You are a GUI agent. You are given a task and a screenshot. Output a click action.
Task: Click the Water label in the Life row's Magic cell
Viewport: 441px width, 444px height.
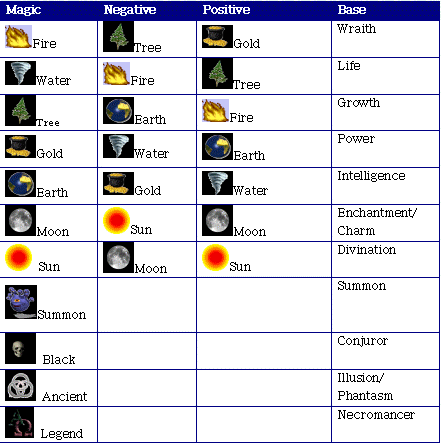[53, 81]
